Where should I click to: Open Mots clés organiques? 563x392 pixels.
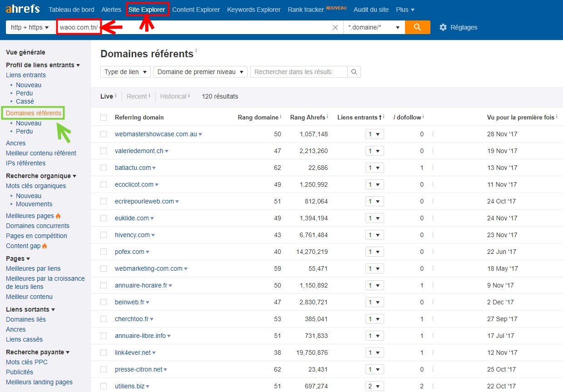pos(36,186)
